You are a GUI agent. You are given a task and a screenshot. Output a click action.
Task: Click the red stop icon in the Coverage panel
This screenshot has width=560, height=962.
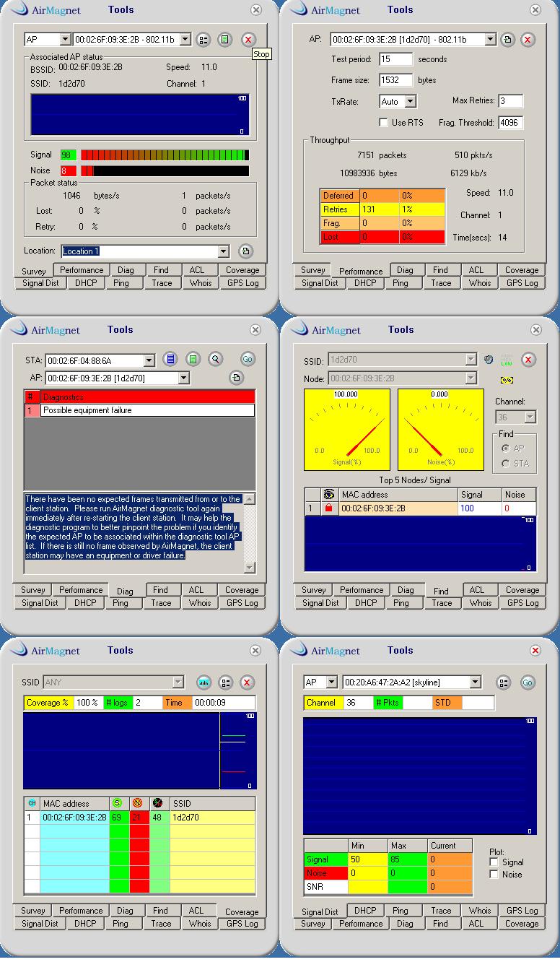point(248,682)
